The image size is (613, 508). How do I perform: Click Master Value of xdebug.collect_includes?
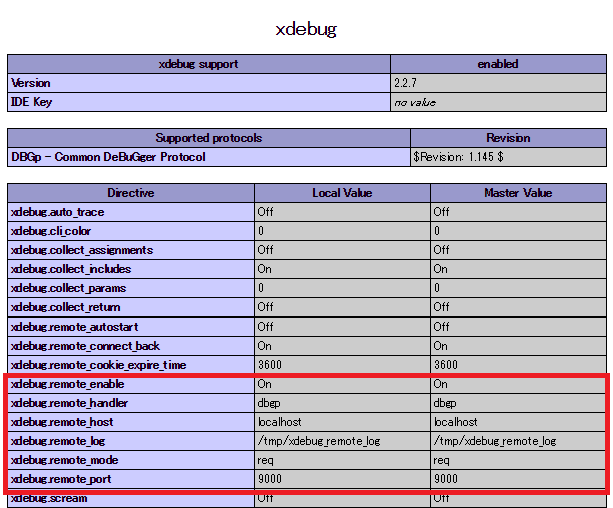click(x=518, y=269)
